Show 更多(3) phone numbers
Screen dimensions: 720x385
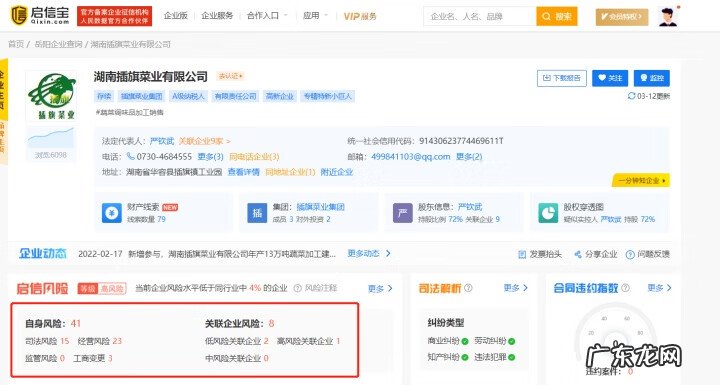210,157
